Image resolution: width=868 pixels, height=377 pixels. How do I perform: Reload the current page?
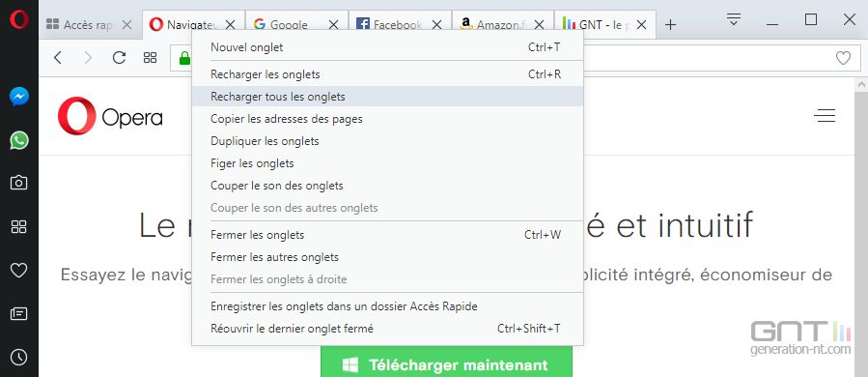(119, 57)
